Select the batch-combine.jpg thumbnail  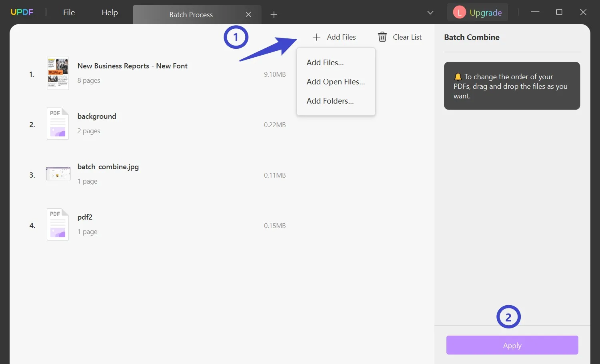pyautogui.click(x=58, y=174)
